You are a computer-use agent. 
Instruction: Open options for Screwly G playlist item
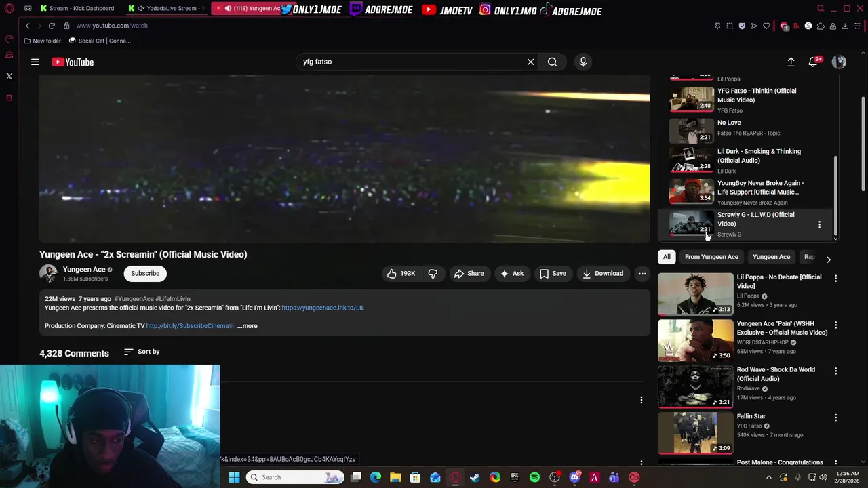819,224
